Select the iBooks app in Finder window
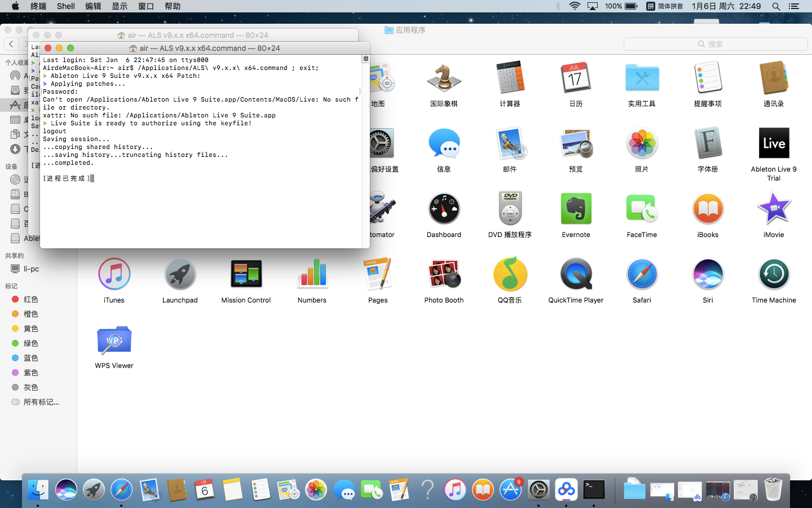 [708, 209]
